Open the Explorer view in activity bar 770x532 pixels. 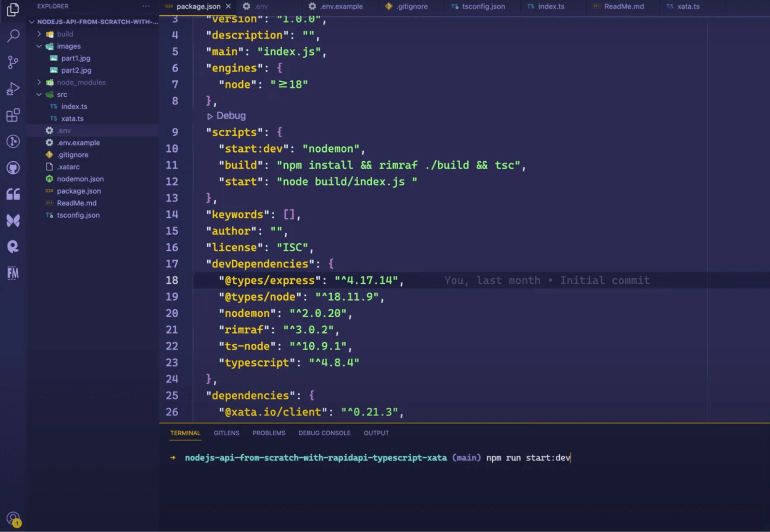pos(13,10)
